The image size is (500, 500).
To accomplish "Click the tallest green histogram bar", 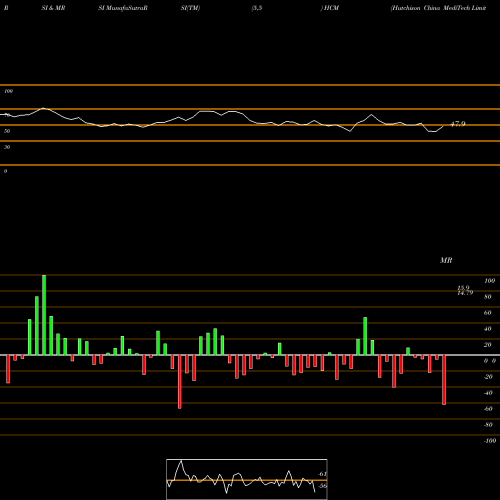I will [44, 315].
